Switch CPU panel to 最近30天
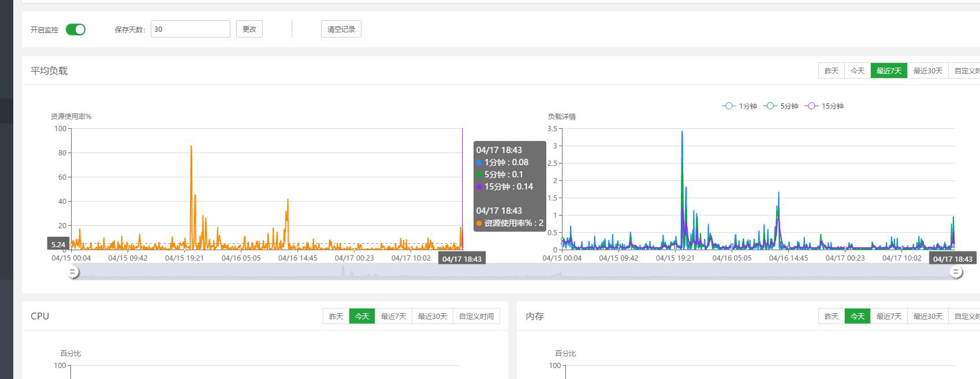This screenshot has height=379, width=980. [x=433, y=317]
